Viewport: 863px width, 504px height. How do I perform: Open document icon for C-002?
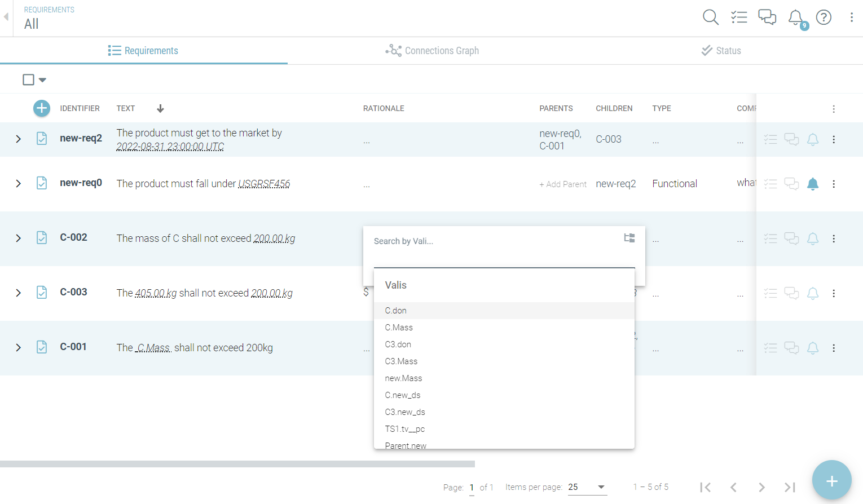pyautogui.click(x=42, y=238)
